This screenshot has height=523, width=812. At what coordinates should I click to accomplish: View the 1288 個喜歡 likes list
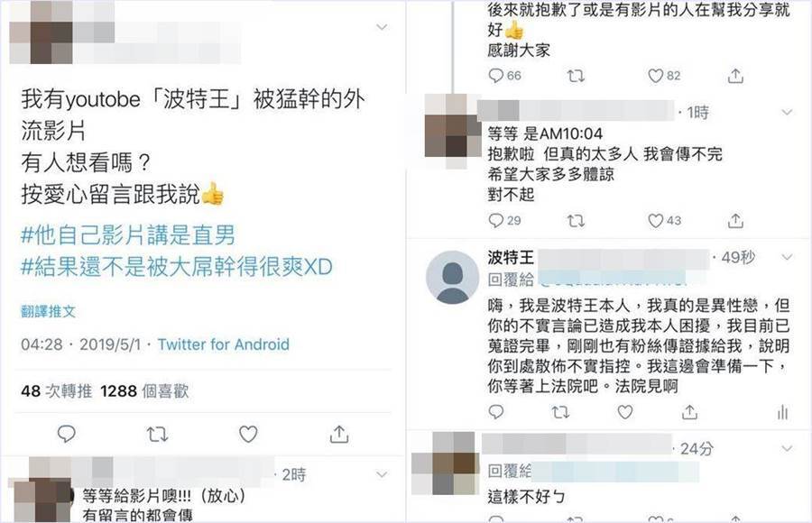[x=144, y=391]
